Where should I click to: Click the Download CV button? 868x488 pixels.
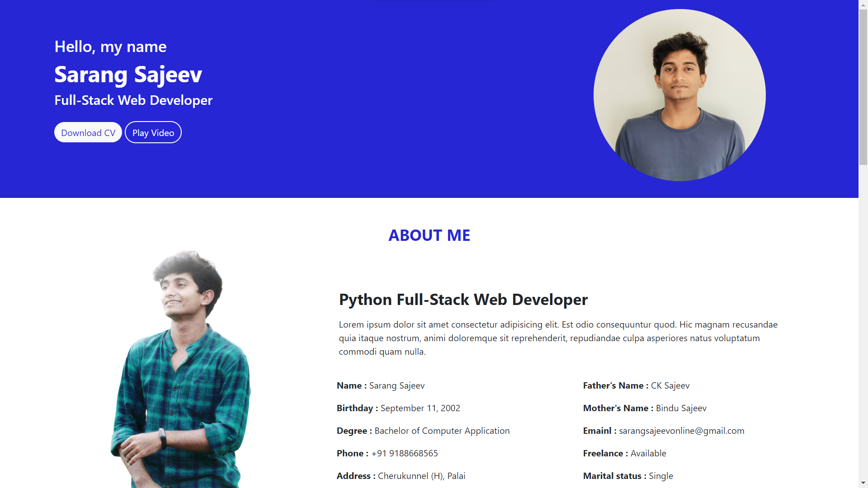[88, 133]
